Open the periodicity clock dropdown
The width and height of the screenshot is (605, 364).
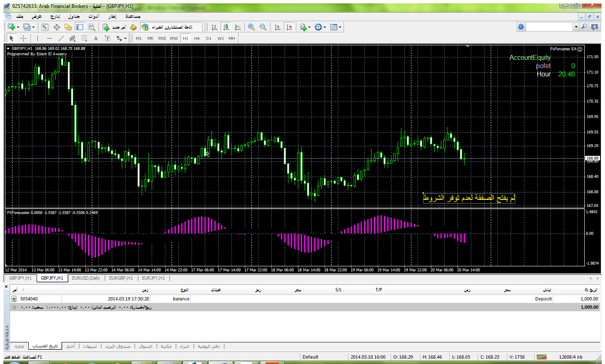click(320, 27)
